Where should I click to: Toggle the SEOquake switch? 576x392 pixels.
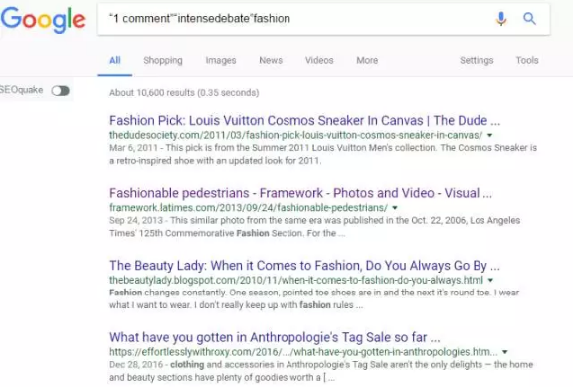pos(61,90)
